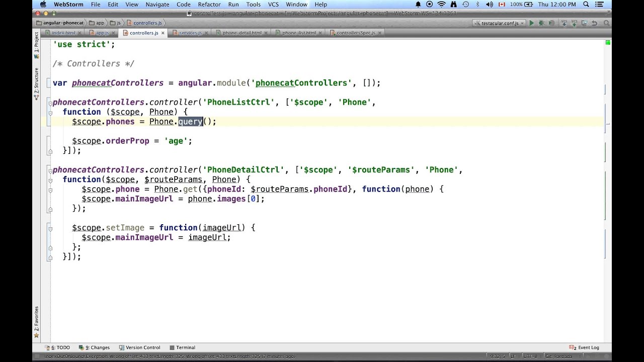Close the controllers.js editor tab

point(163,33)
